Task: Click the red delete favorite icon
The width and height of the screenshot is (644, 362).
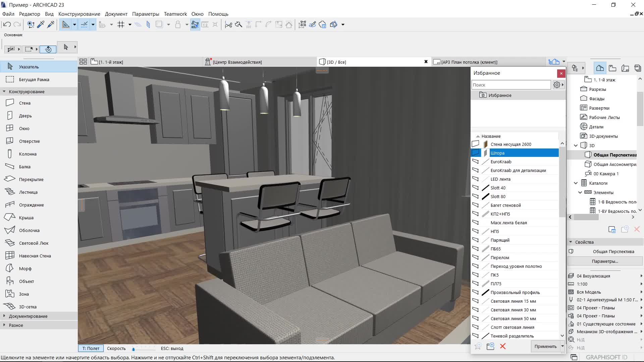Action: (x=503, y=346)
